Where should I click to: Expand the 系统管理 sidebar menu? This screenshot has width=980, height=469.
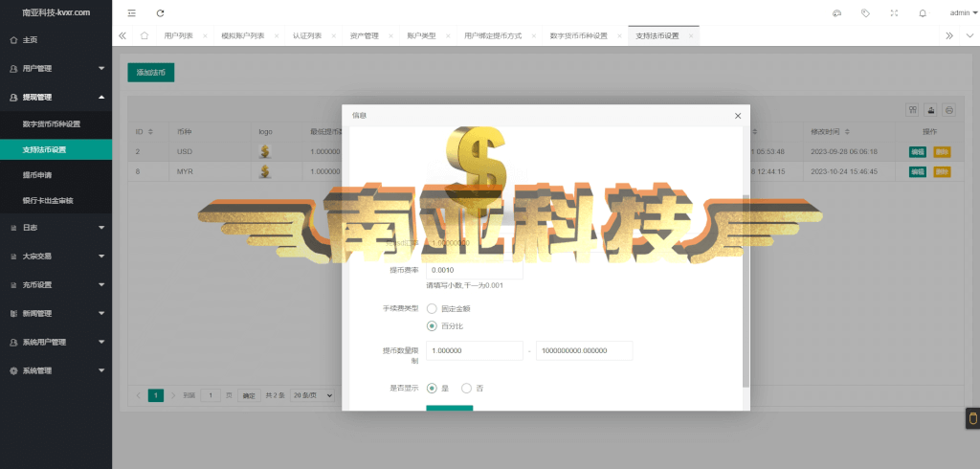(x=56, y=370)
